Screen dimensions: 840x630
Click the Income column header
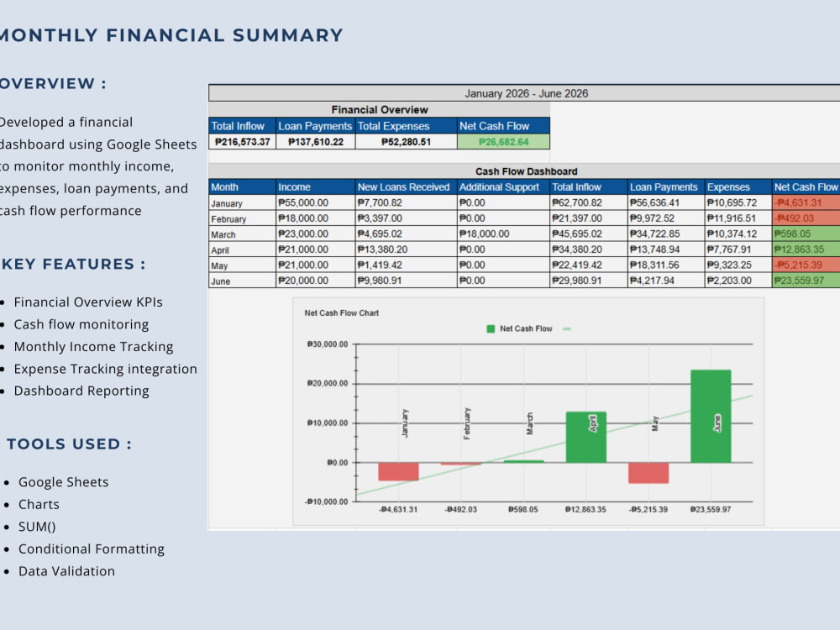coord(316,187)
